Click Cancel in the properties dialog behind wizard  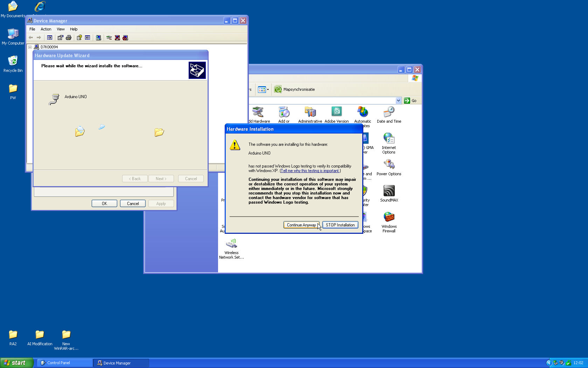point(133,204)
